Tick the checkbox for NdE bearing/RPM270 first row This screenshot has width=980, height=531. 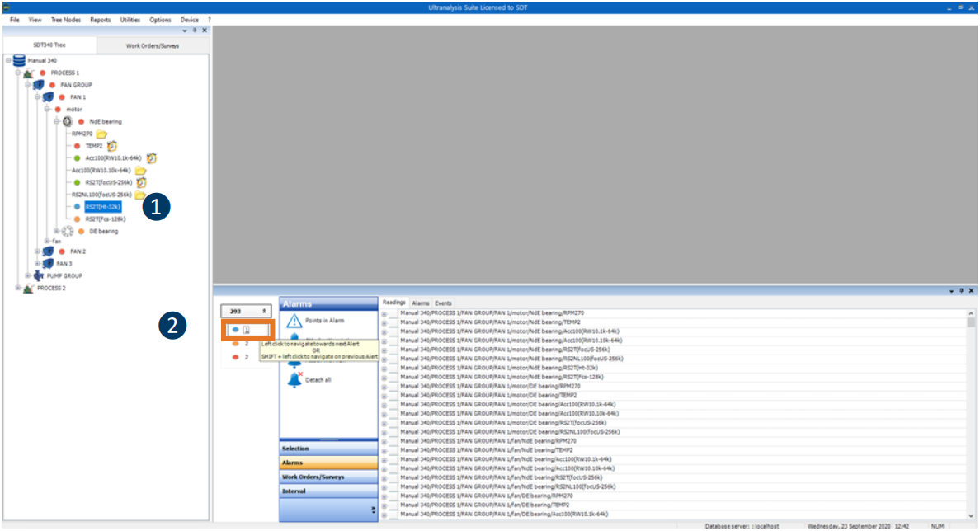click(393, 313)
